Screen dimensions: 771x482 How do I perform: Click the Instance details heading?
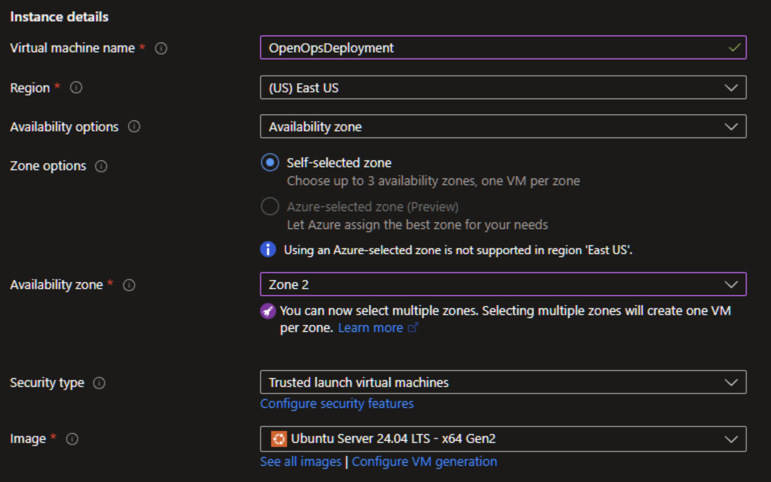tap(59, 17)
